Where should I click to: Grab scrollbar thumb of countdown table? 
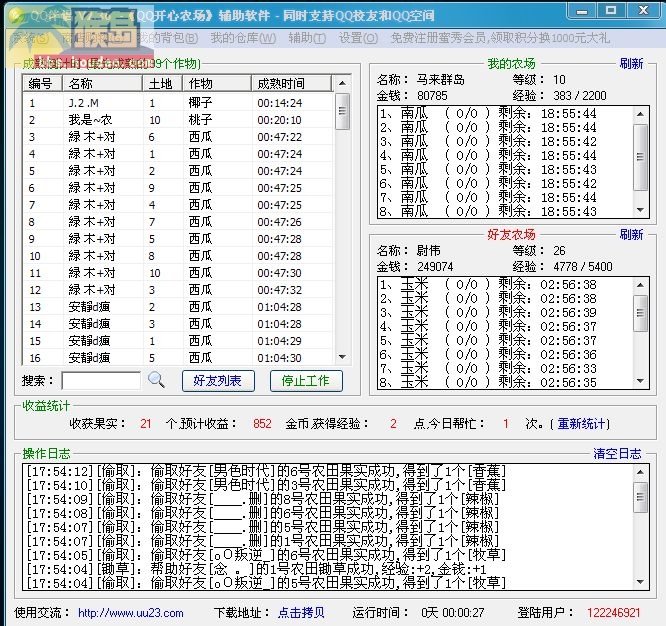click(342, 111)
